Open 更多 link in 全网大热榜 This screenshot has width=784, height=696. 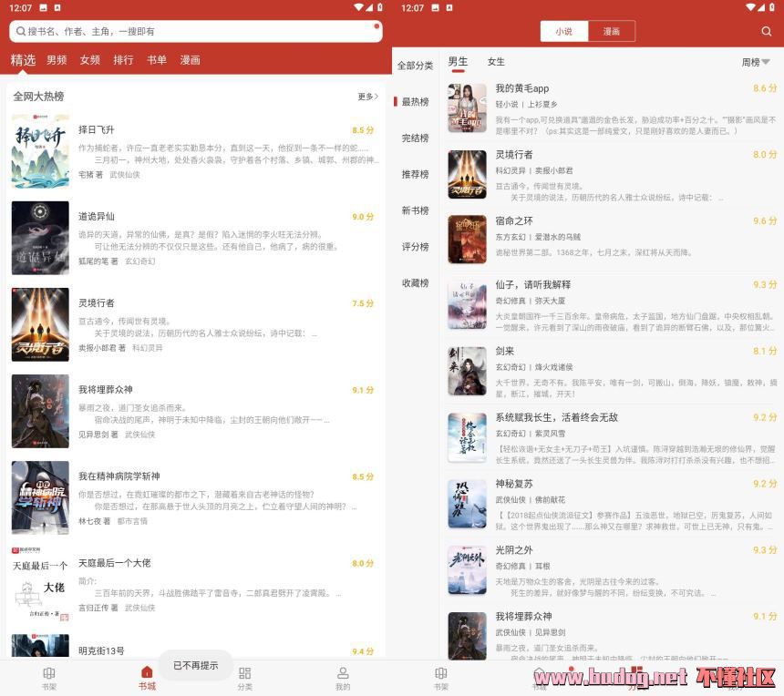(368, 97)
